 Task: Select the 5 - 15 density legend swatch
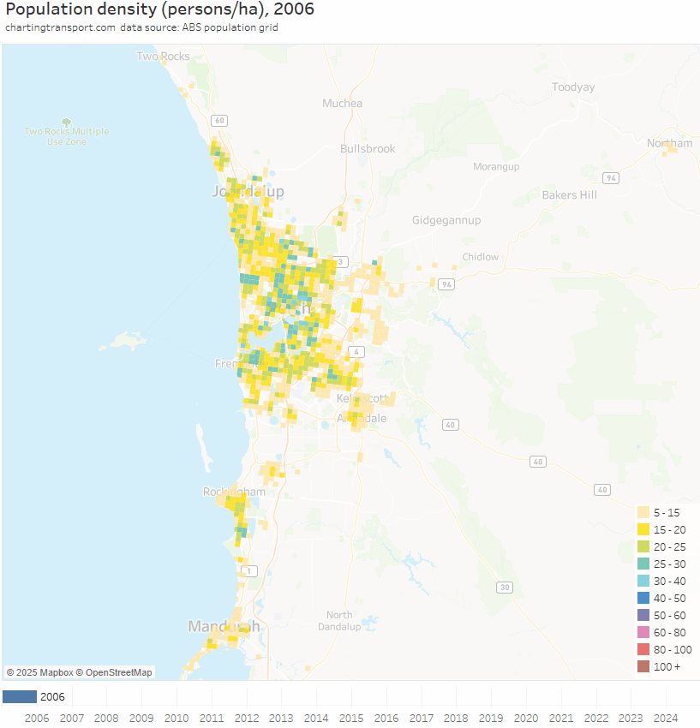[x=643, y=512]
